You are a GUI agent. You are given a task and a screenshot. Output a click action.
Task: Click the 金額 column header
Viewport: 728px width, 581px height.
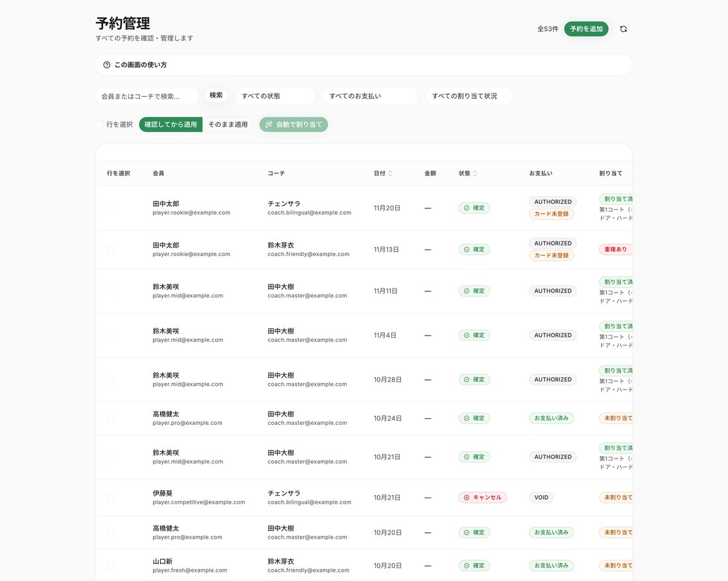tap(430, 173)
